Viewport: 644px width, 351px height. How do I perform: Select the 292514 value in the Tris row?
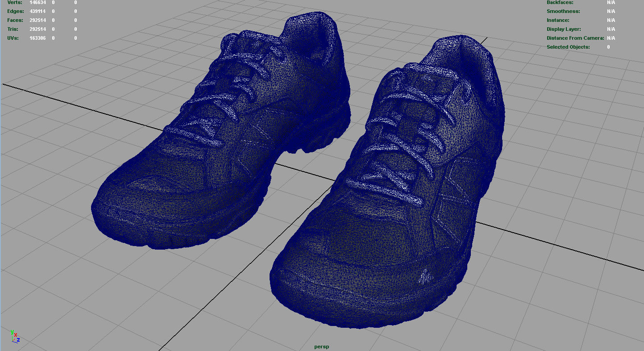point(37,29)
